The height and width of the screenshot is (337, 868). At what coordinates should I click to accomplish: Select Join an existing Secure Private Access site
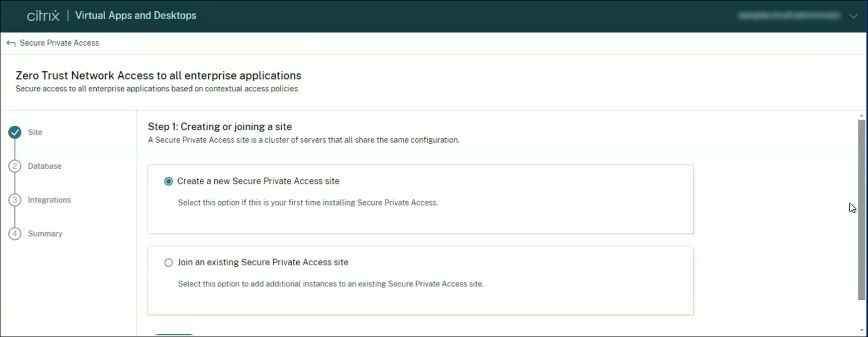click(168, 262)
